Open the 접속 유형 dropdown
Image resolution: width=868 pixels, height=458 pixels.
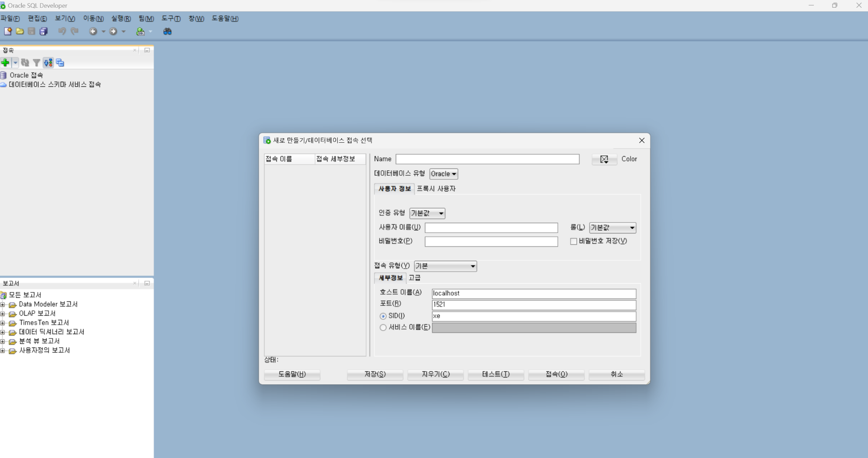coord(446,266)
